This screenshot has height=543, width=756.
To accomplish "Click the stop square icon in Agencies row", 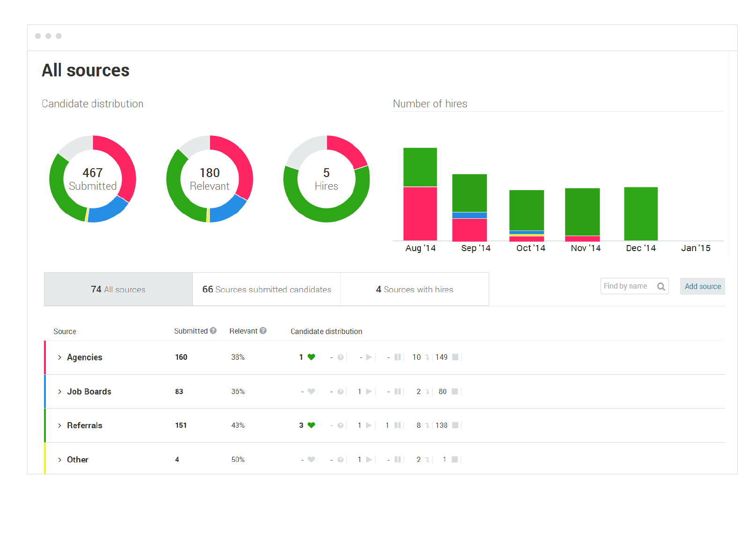I will pos(455,357).
